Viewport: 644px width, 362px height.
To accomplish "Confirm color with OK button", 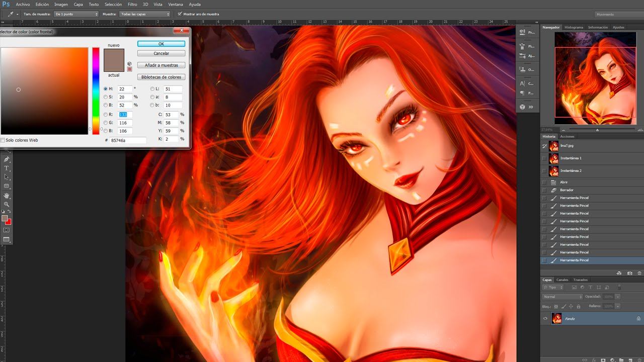I will click(x=161, y=44).
